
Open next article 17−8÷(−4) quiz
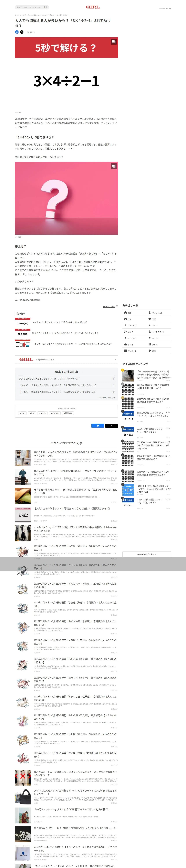[66, 323]
